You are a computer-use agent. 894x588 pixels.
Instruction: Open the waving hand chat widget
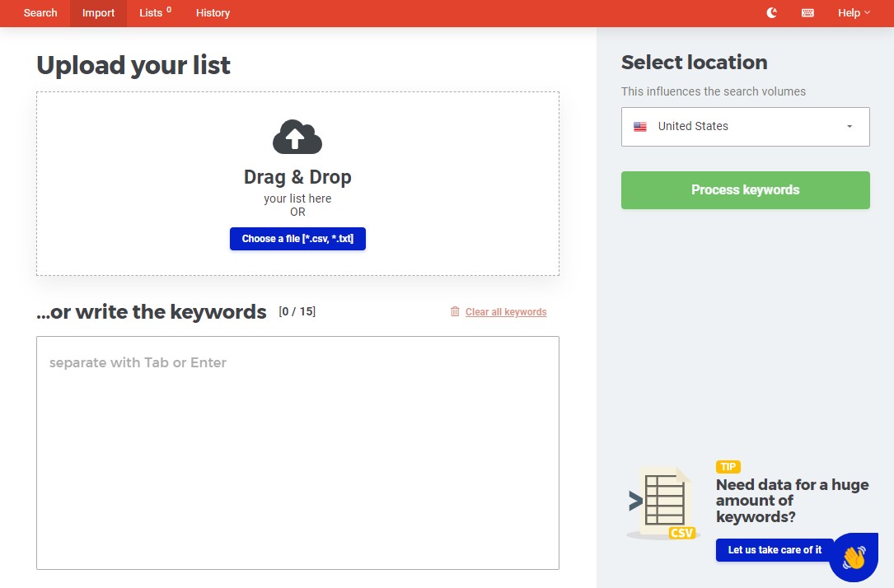[x=854, y=558]
